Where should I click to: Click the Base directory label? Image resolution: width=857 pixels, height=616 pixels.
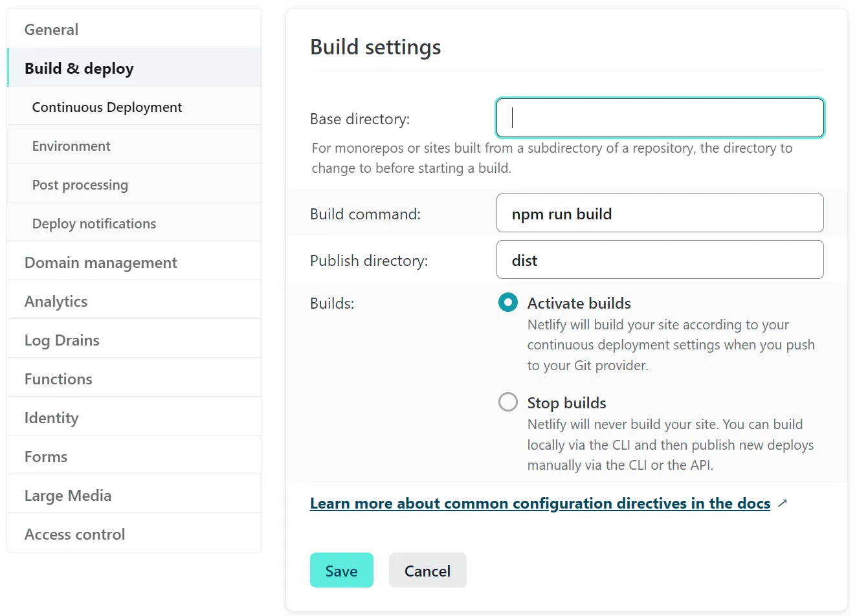360,119
